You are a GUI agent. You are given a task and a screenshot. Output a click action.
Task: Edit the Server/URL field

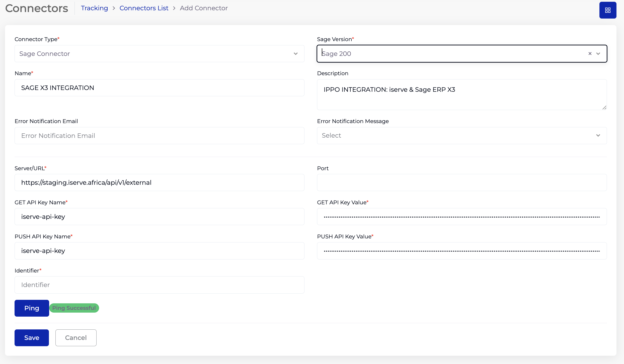tap(160, 183)
